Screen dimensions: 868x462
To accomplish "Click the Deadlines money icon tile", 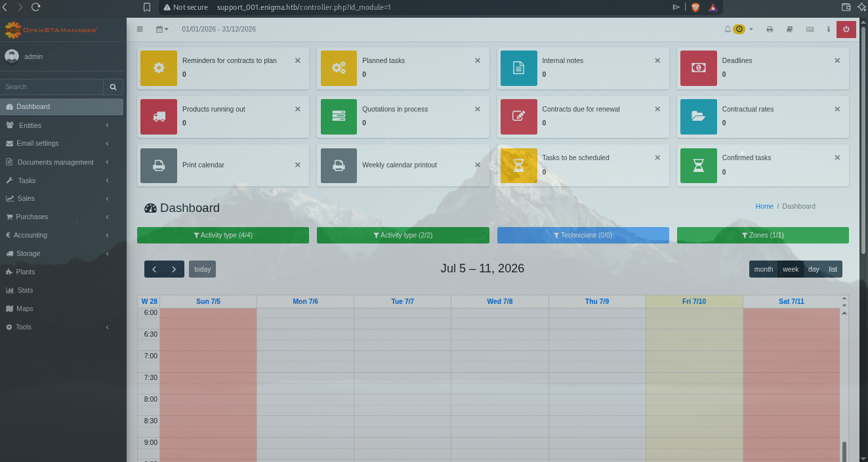I will (x=699, y=68).
